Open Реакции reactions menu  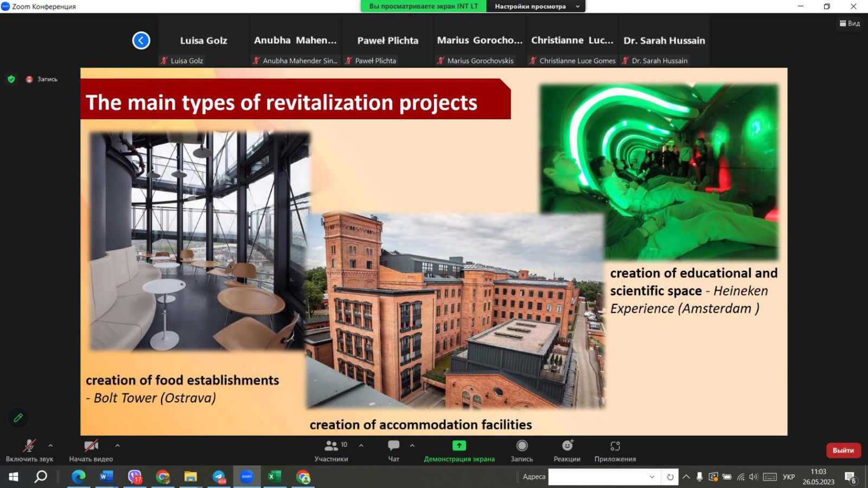[567, 451]
